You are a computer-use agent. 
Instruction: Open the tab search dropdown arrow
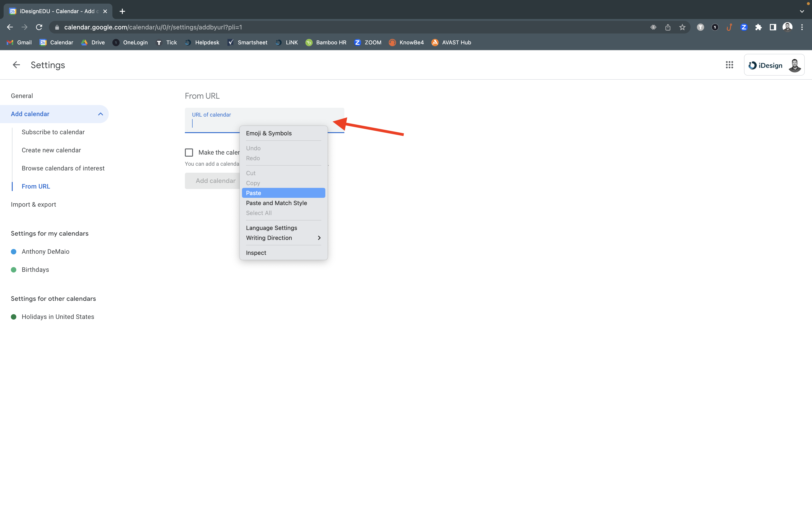(802, 11)
